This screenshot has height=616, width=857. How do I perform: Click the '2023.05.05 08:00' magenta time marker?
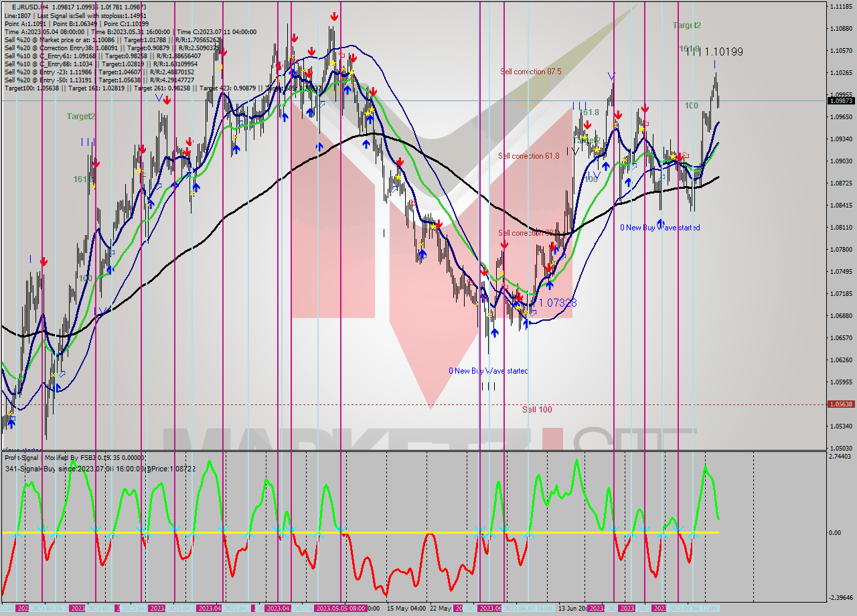[340, 609]
